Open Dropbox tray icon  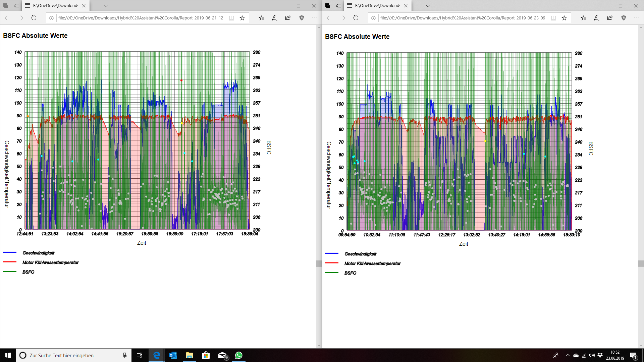pyautogui.click(x=600, y=355)
